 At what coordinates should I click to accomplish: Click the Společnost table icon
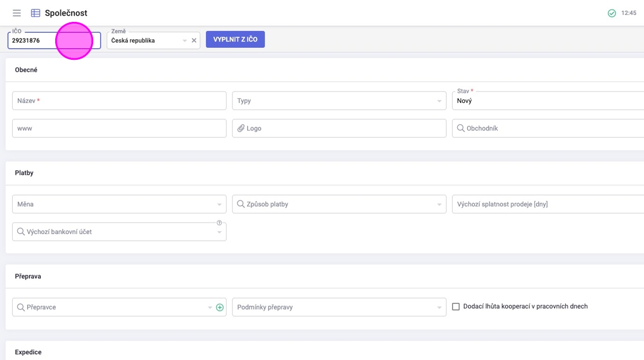pos(36,13)
